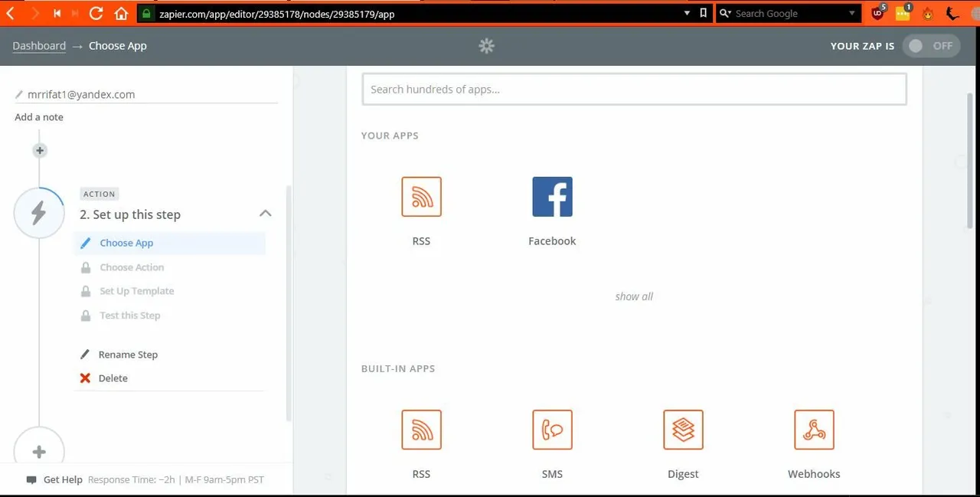Delete this step
Image resolution: width=980 pixels, height=497 pixels.
click(x=113, y=378)
